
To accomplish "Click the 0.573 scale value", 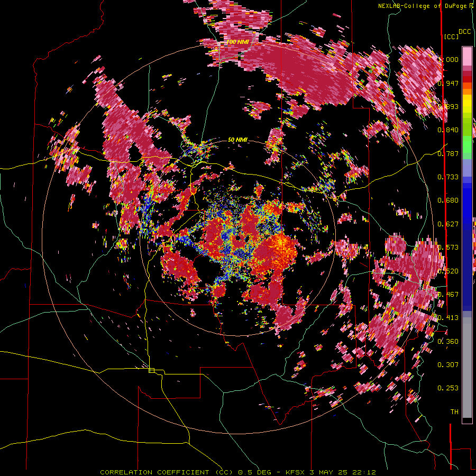I will point(448,248).
